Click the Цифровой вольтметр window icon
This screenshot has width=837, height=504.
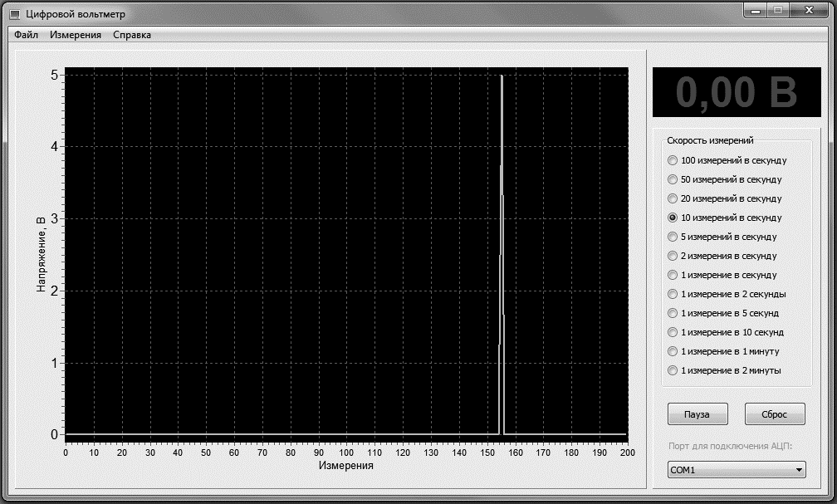pyautogui.click(x=15, y=14)
